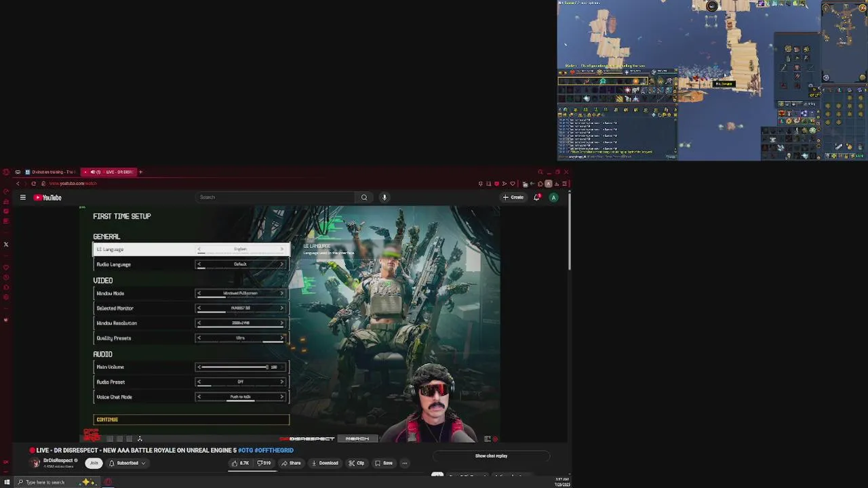Click the CONTINUE button in setup

click(191, 420)
